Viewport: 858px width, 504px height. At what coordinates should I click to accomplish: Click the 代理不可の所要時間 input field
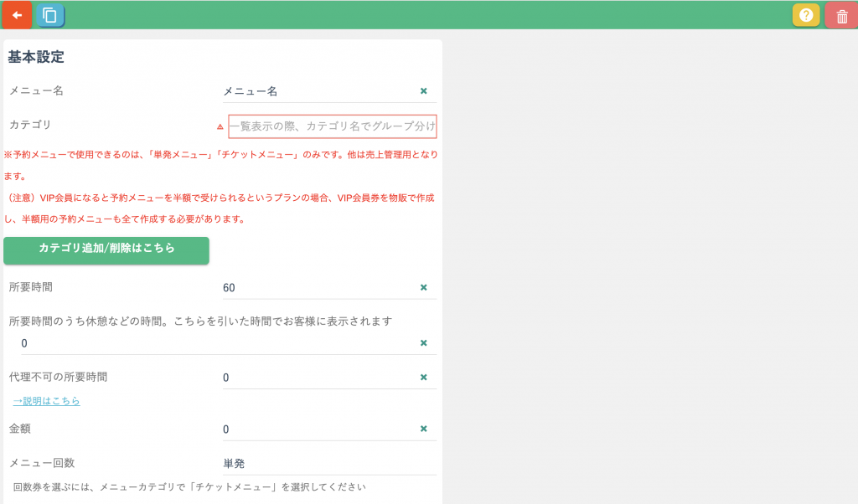(318, 378)
